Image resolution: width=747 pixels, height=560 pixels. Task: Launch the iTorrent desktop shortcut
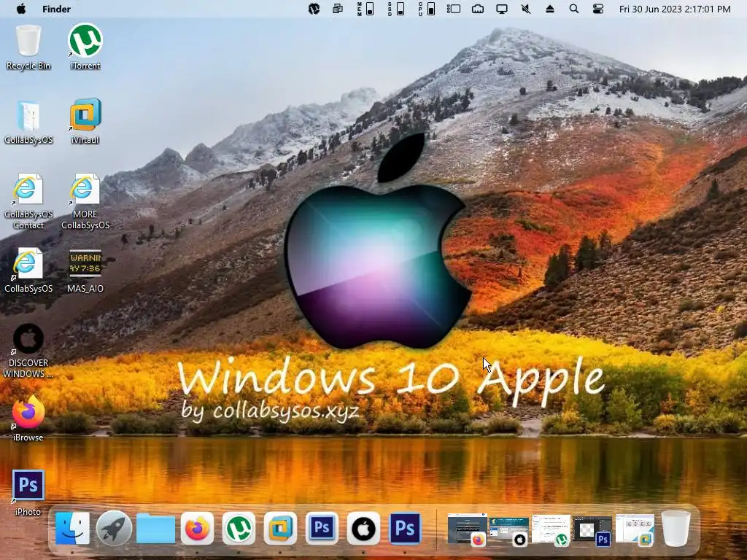[85, 47]
